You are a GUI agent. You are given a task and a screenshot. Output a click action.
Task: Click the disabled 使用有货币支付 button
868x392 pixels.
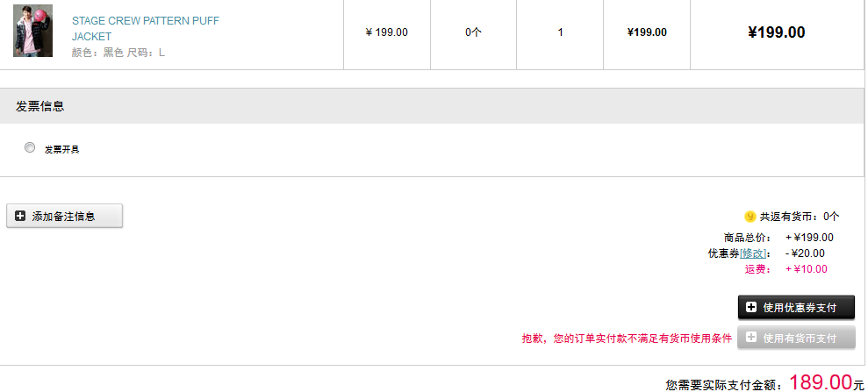(796, 338)
